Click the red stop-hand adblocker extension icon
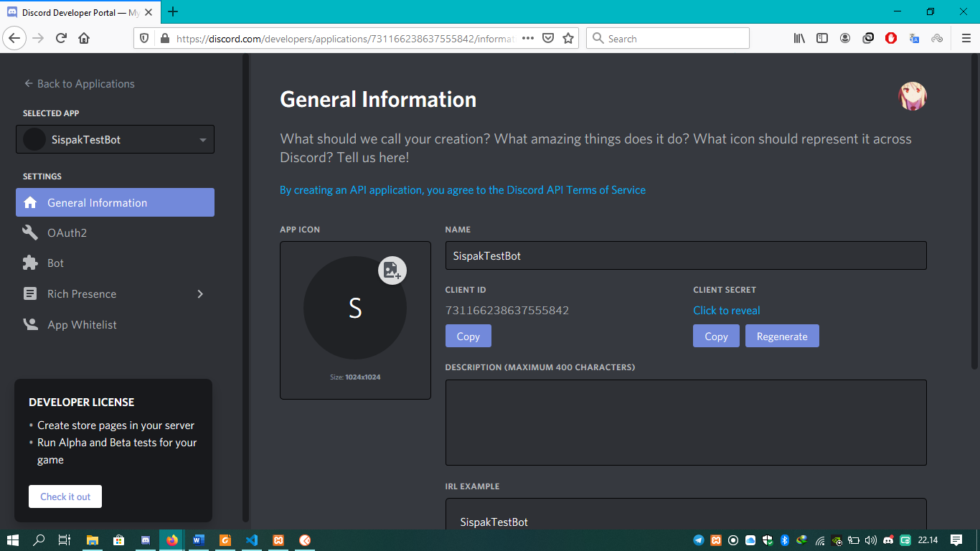Image resolution: width=980 pixels, height=551 pixels. click(891, 39)
